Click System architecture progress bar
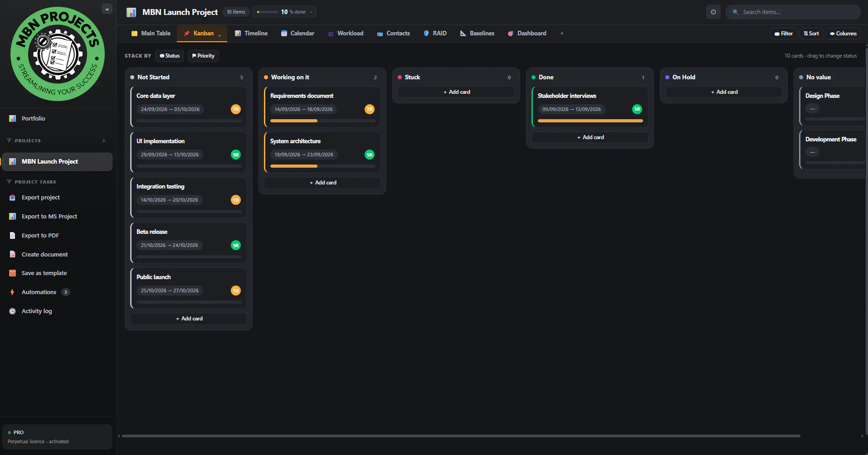The image size is (868, 455). click(x=323, y=166)
